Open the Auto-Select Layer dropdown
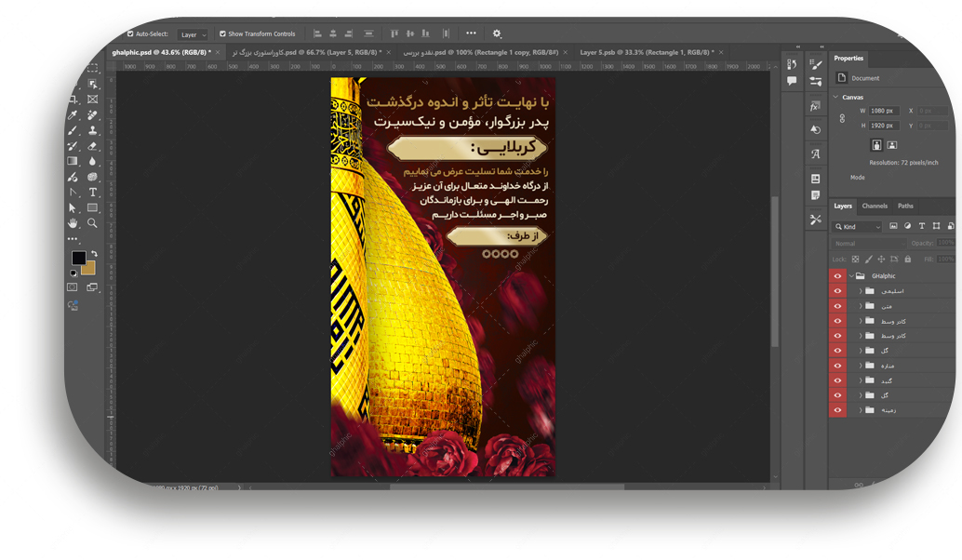Screen dimensions: 962x560 click(x=193, y=34)
